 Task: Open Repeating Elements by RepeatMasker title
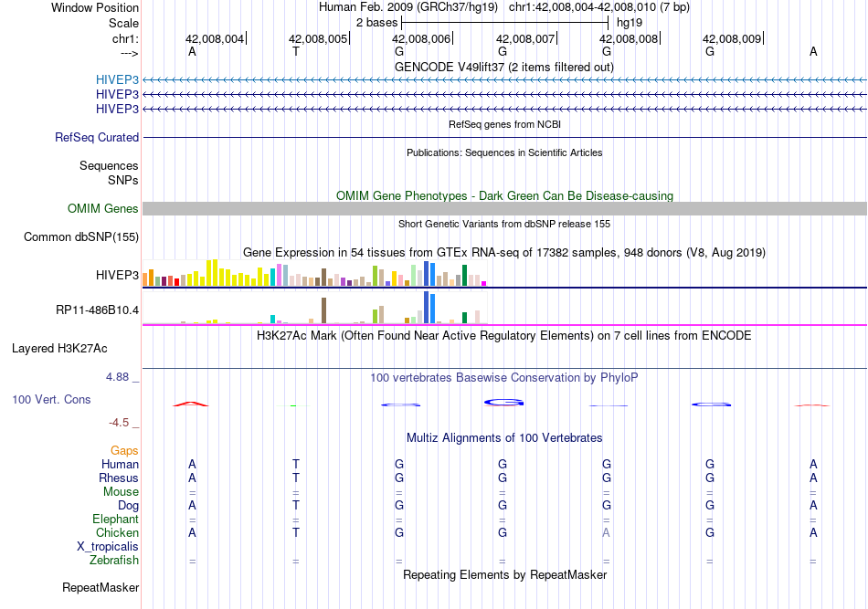coord(504,575)
